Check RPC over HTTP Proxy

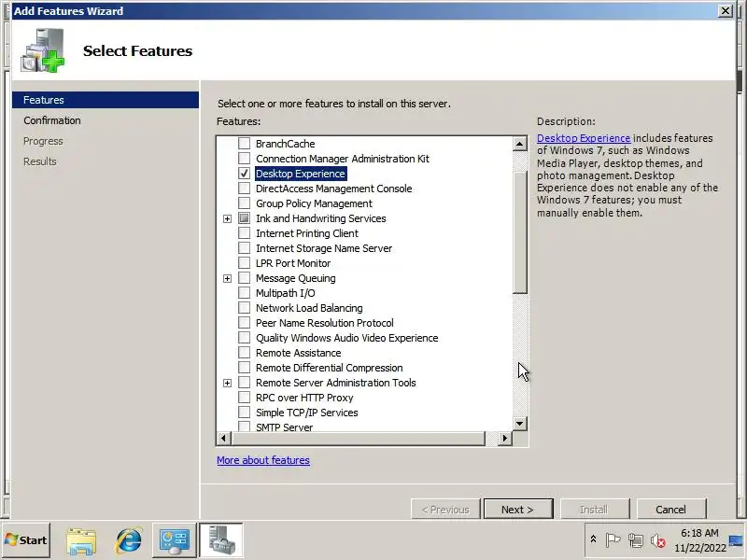[x=244, y=398]
